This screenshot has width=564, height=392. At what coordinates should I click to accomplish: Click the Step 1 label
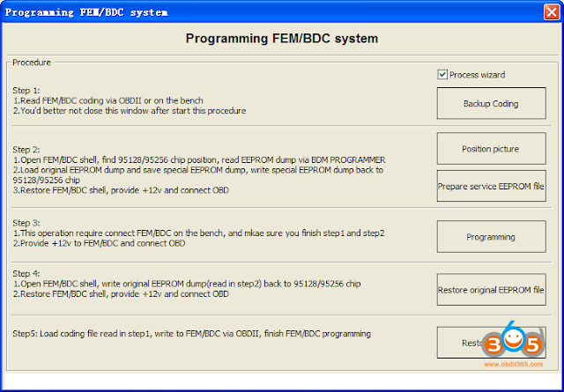(26, 90)
